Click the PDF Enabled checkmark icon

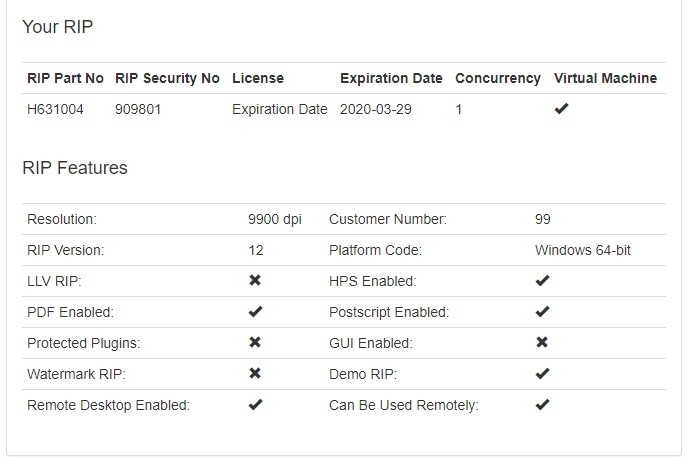(x=255, y=312)
